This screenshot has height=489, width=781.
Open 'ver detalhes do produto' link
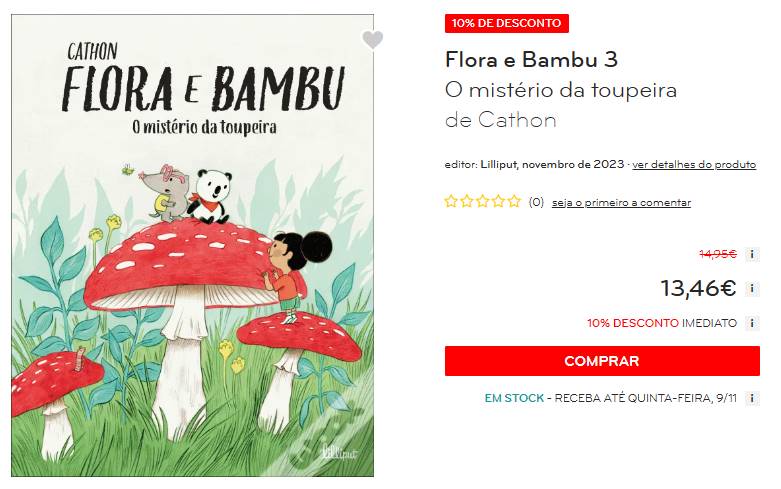click(x=694, y=165)
